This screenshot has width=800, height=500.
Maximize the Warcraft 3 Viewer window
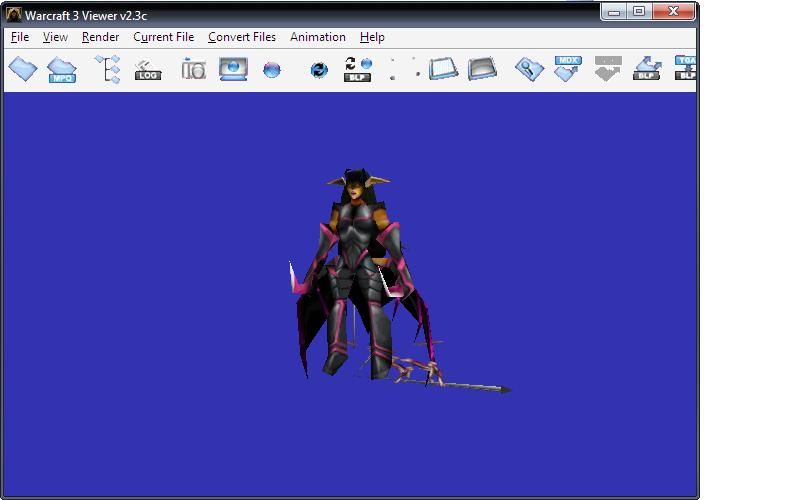639,11
